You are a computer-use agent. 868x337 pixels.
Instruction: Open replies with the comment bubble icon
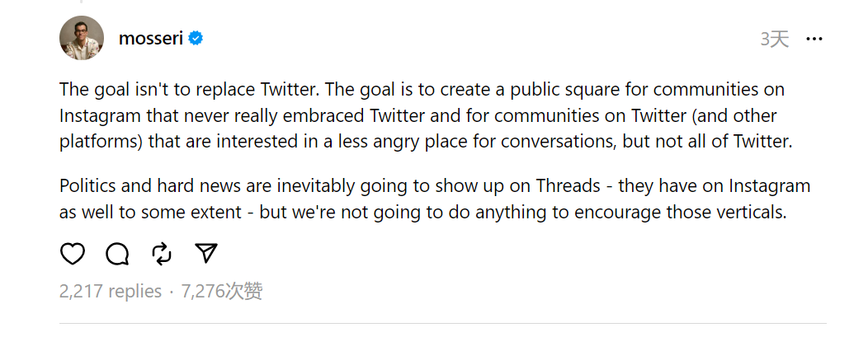pyautogui.click(x=117, y=254)
